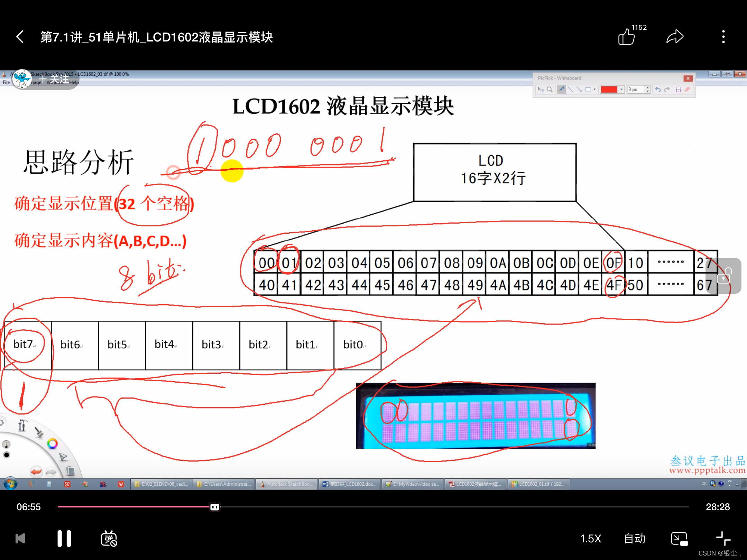This screenshot has height=560, width=747.
Task: Switch to E:\MyVideo taskbar window
Action: coord(412,484)
